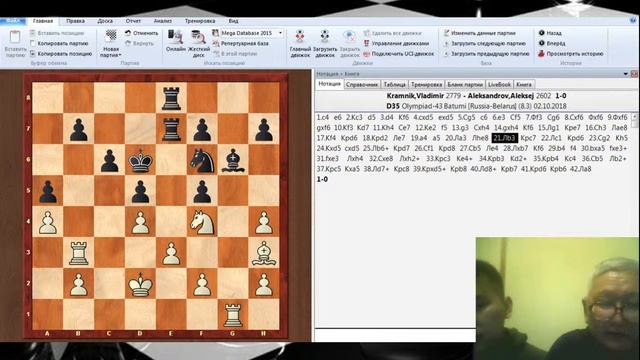The height and width of the screenshot is (360, 640).
Task: Click the Загрузить предыдущую партию icon
Action: pyautogui.click(x=446, y=53)
